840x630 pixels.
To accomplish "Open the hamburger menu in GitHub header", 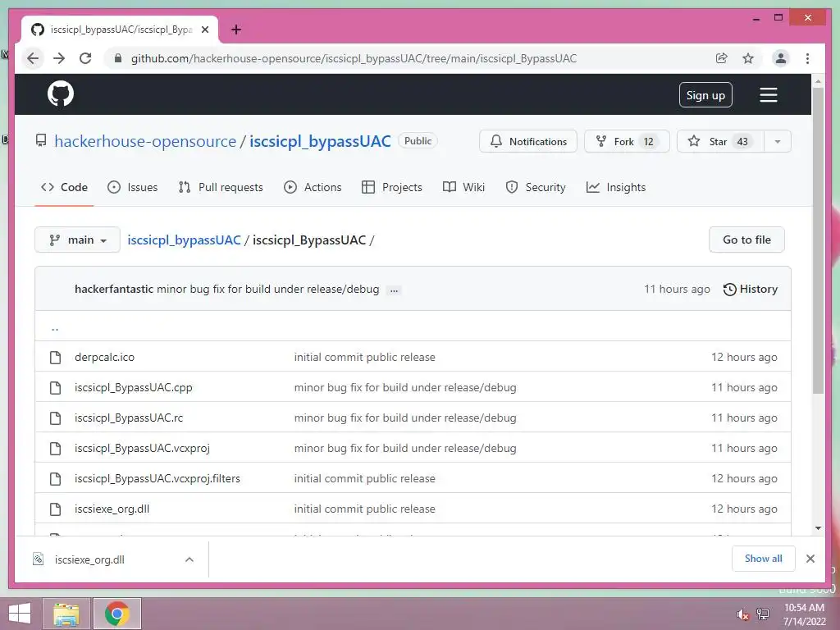I will click(768, 95).
